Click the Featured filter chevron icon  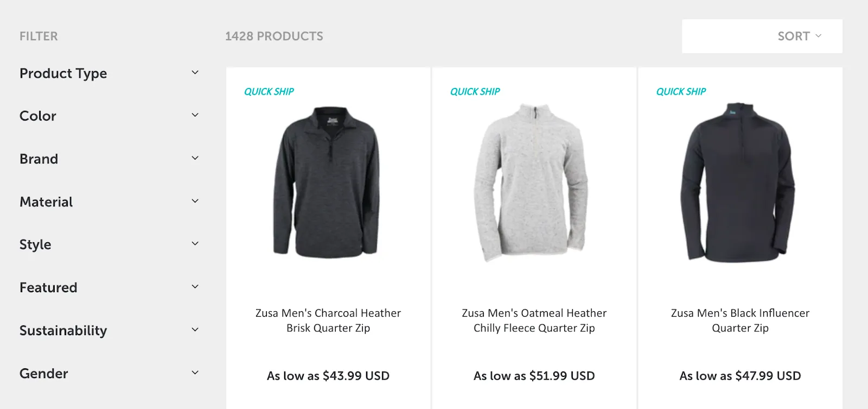point(195,287)
